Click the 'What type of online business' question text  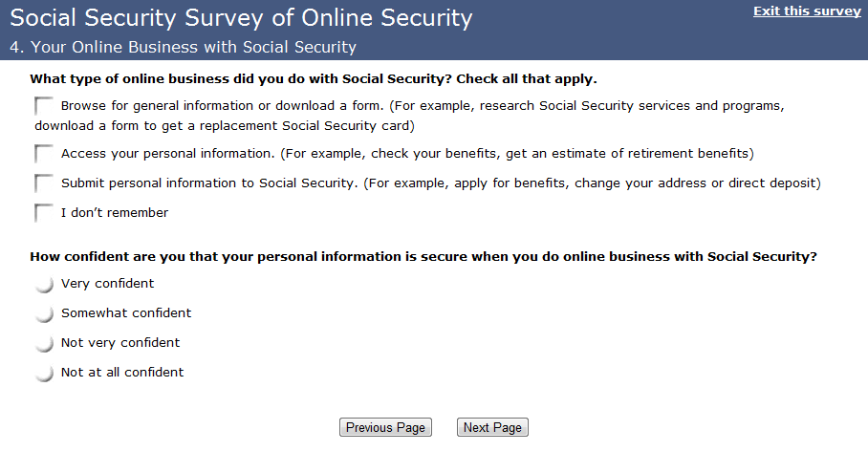tap(314, 79)
